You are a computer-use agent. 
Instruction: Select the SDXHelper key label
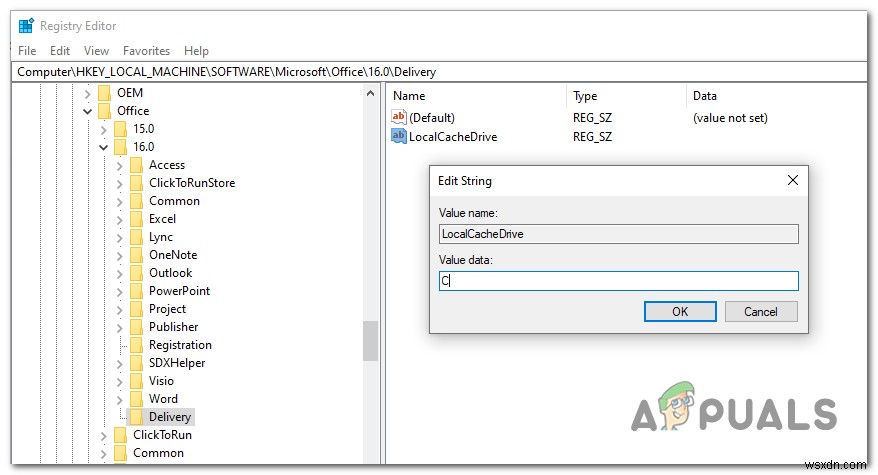[x=177, y=363]
